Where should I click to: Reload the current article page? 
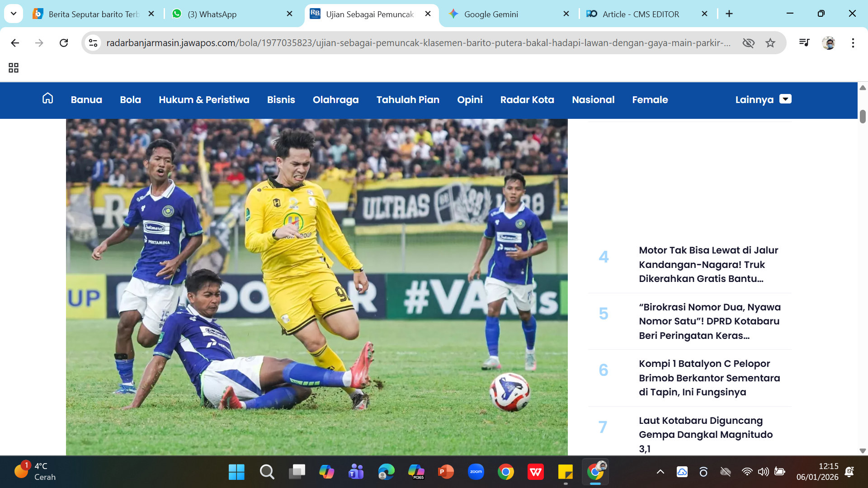[64, 43]
